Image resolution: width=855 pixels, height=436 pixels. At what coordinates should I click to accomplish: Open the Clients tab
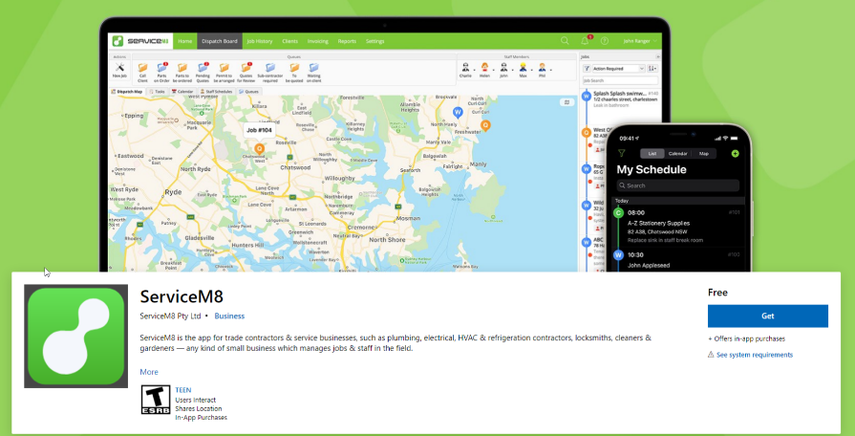pyautogui.click(x=290, y=41)
